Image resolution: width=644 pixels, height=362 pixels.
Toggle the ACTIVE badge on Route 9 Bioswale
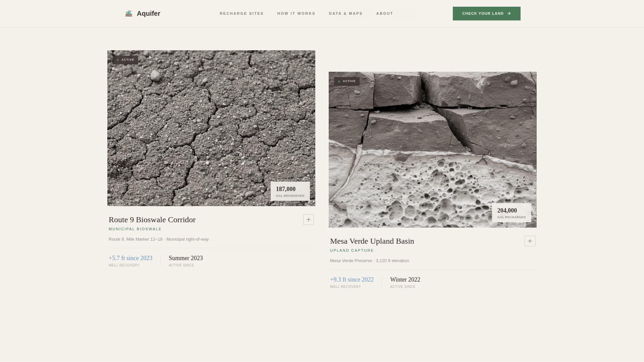125,60
